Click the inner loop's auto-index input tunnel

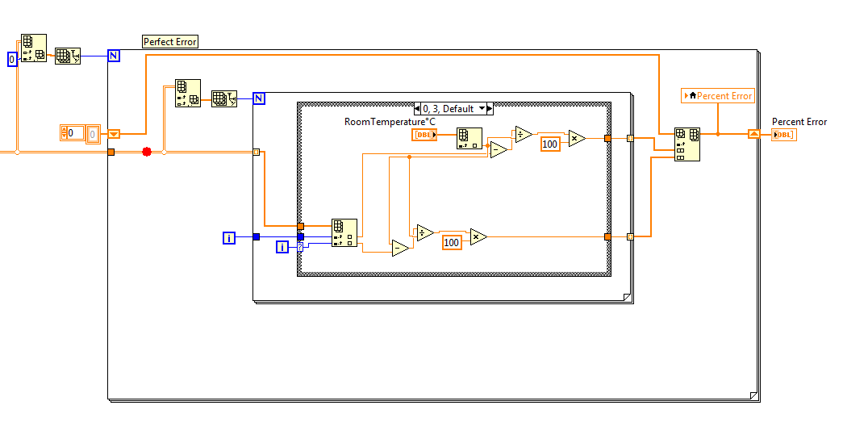(x=257, y=152)
